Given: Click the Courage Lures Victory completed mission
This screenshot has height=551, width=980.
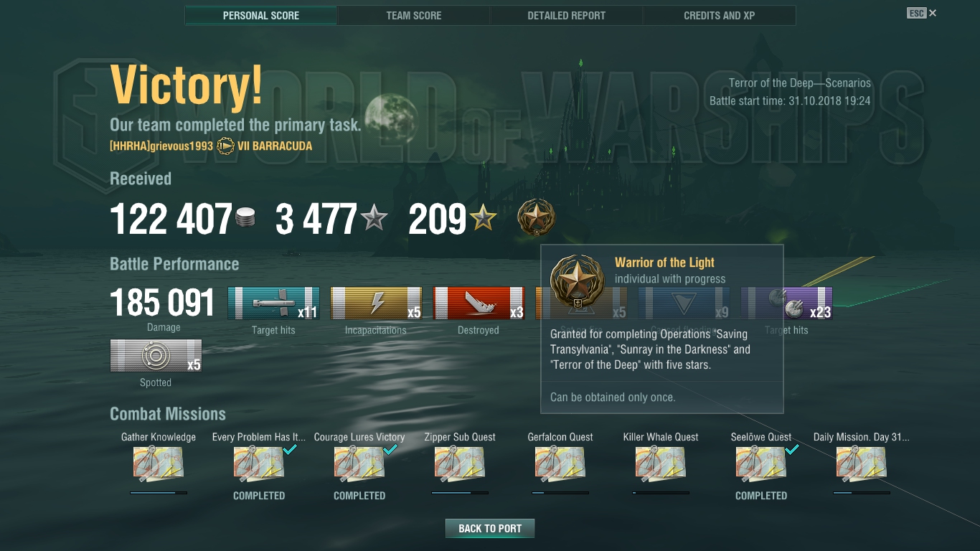Looking at the screenshot, I should point(359,463).
